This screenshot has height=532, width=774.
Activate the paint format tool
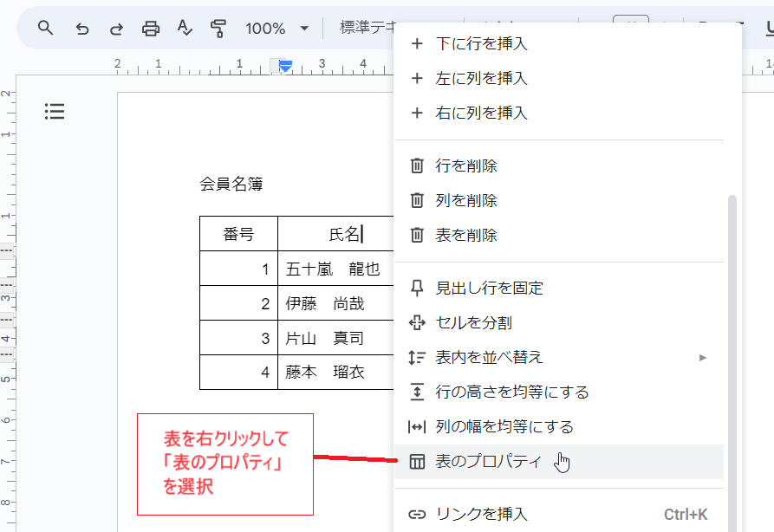tap(218, 29)
